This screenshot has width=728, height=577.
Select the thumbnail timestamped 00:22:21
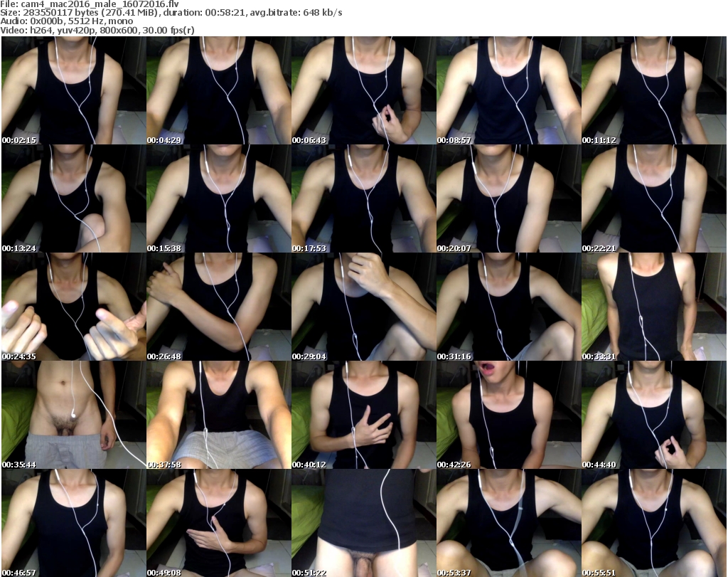(x=654, y=198)
